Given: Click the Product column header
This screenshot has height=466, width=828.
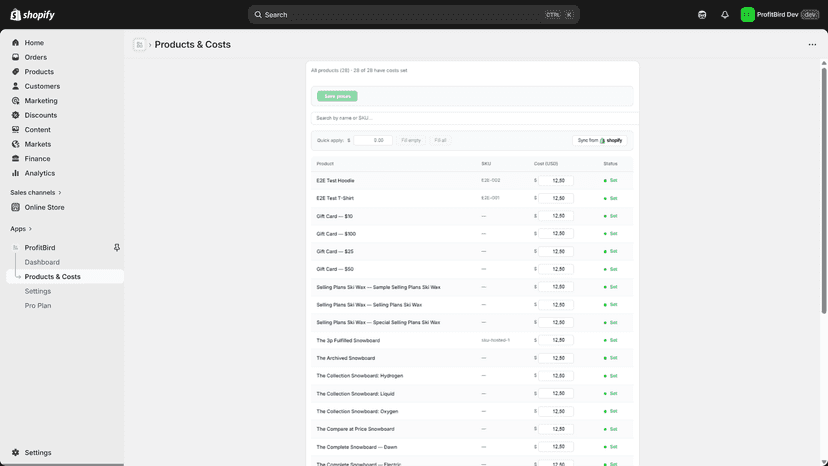Looking at the screenshot, I should 325,164.
